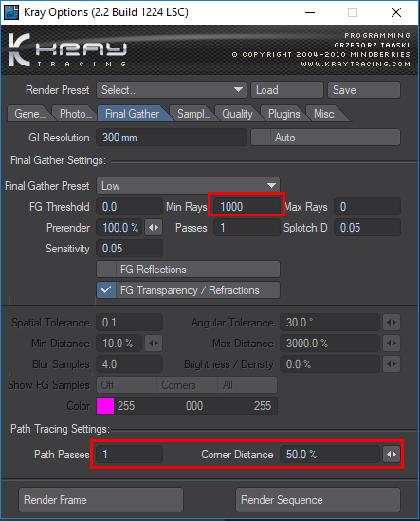Viewport: 420px width, 521px height.
Task: Click the Load preset button
Action: point(287,90)
